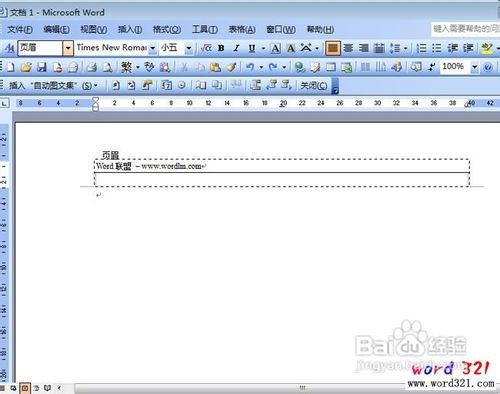Click the 关闭(C) button on header toolbar
500x394 pixels.
click(314, 86)
